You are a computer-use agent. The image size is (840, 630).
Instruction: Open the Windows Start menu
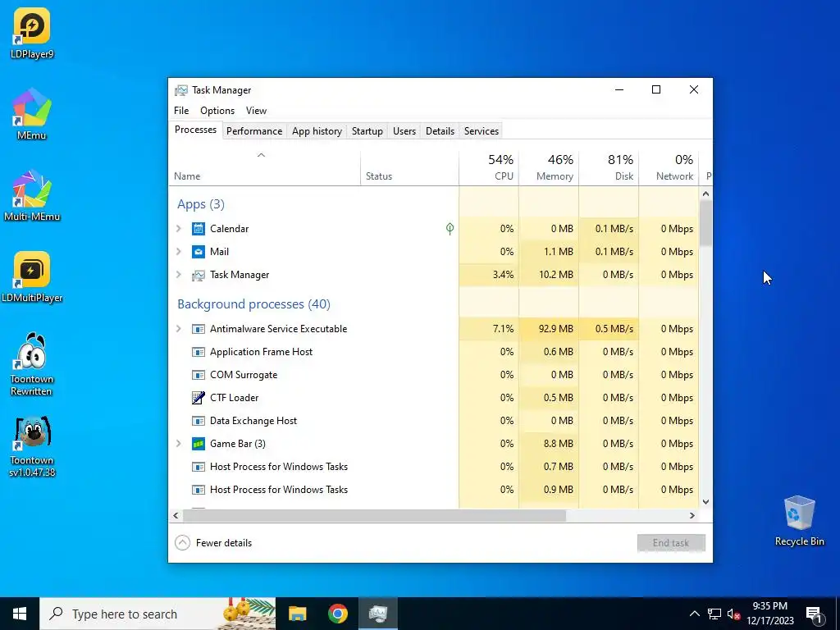[20, 614]
